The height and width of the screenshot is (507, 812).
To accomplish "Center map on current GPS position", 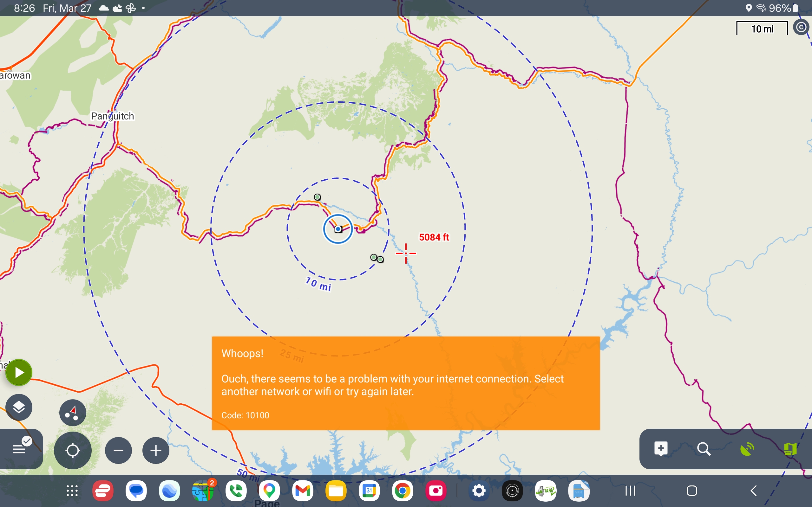I will (x=72, y=450).
